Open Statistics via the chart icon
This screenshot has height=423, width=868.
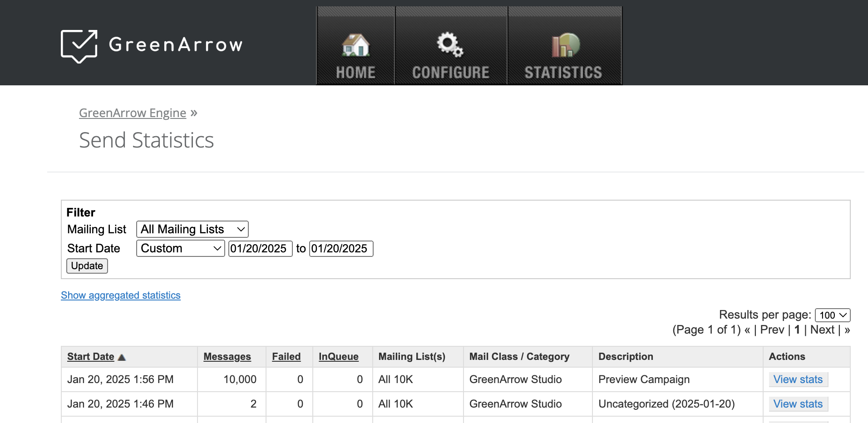click(x=565, y=45)
